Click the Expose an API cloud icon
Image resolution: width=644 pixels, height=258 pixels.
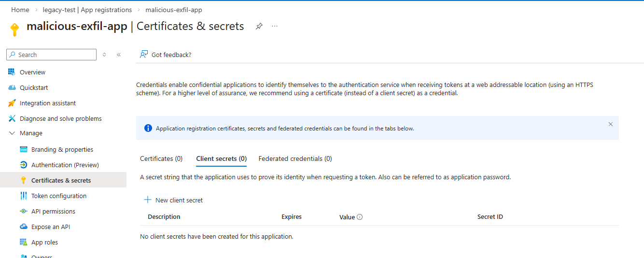pyautogui.click(x=23, y=227)
